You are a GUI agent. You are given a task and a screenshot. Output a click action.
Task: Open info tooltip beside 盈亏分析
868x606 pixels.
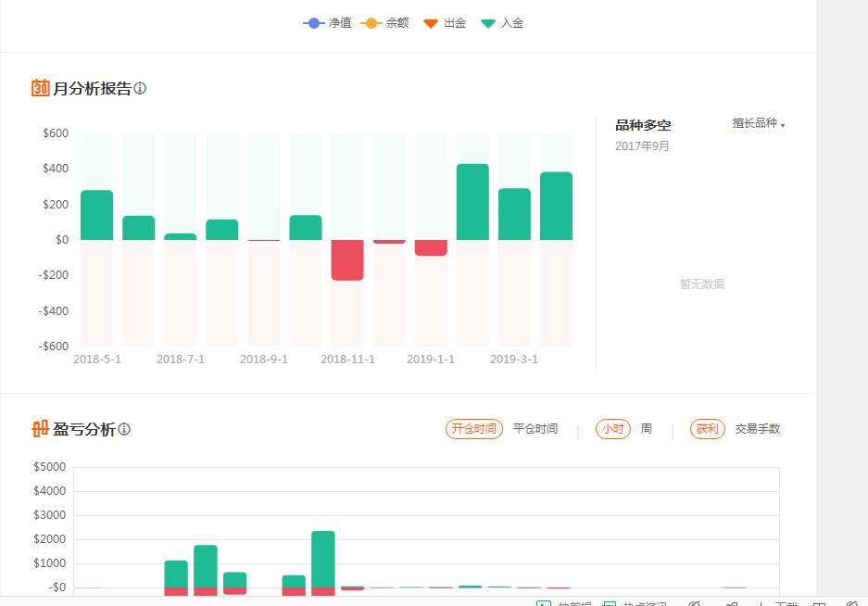(124, 429)
